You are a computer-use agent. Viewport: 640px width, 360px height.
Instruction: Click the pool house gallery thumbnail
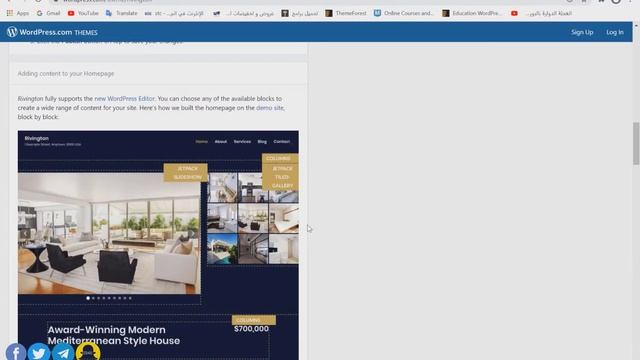222,249
